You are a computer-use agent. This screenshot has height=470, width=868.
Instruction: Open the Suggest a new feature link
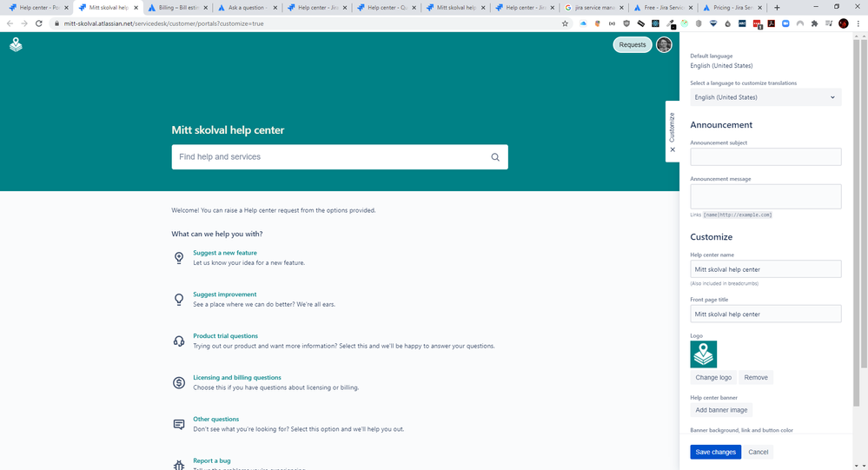[225, 253]
